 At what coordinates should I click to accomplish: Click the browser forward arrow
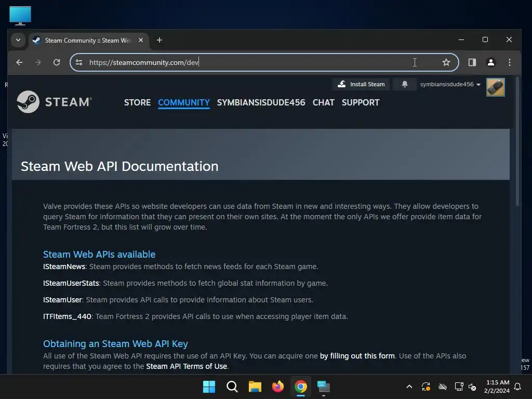pyautogui.click(x=38, y=62)
